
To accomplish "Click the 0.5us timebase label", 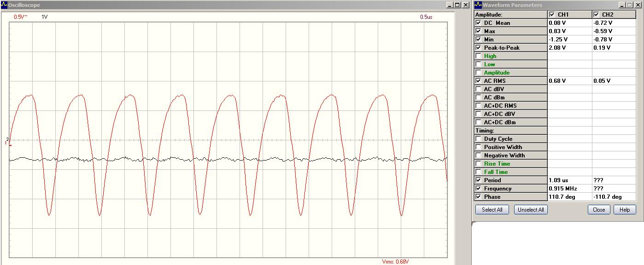I will [x=426, y=17].
